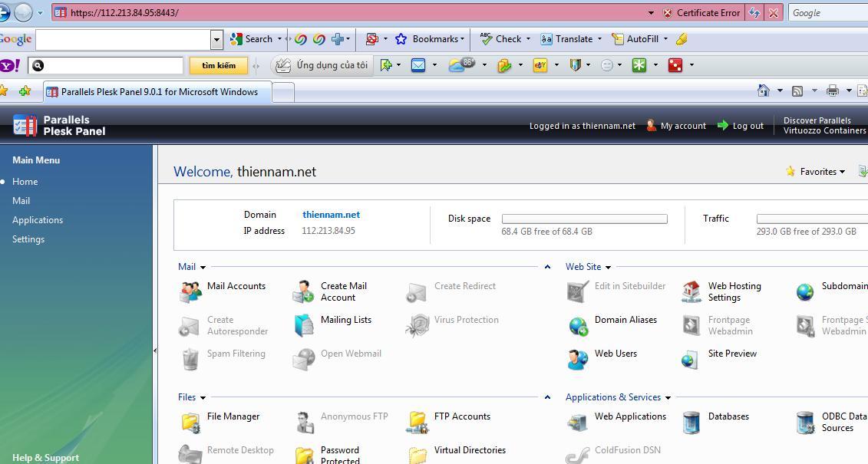Screen dimensions: 868x464
Task: Click the browser home icon
Action: point(764,90)
